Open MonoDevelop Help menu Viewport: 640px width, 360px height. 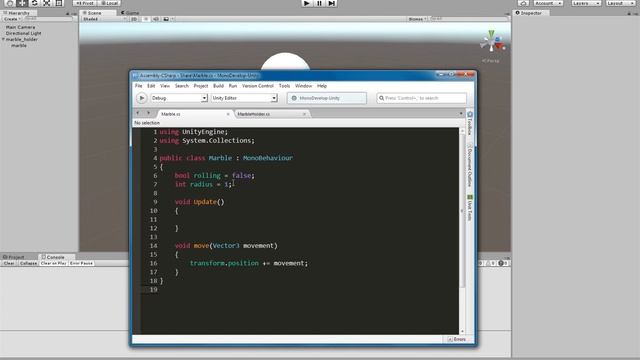(322, 86)
